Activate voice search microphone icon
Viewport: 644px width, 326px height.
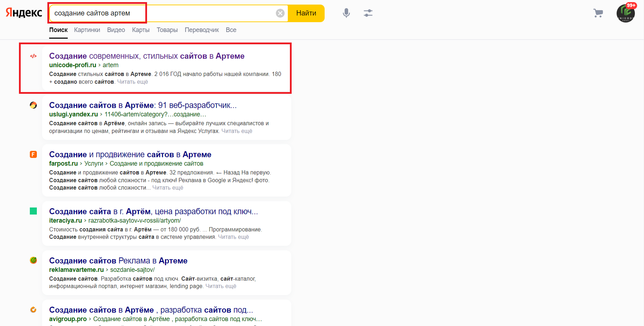click(346, 13)
